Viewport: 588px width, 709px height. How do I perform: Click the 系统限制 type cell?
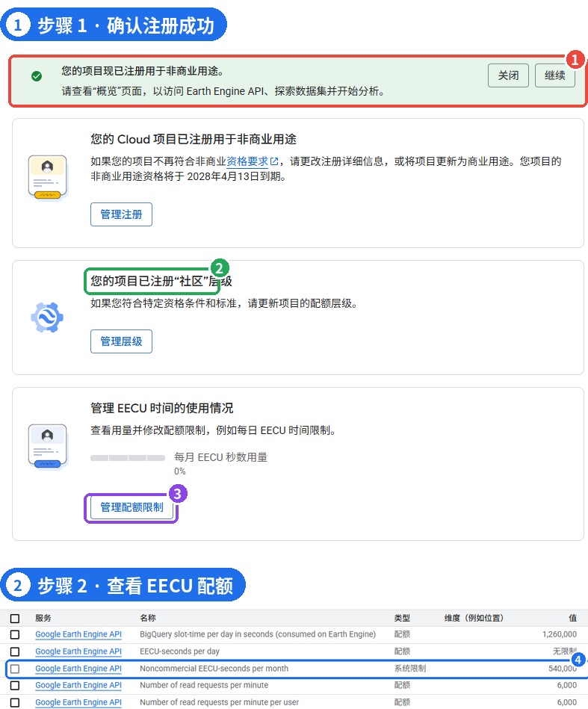409,669
